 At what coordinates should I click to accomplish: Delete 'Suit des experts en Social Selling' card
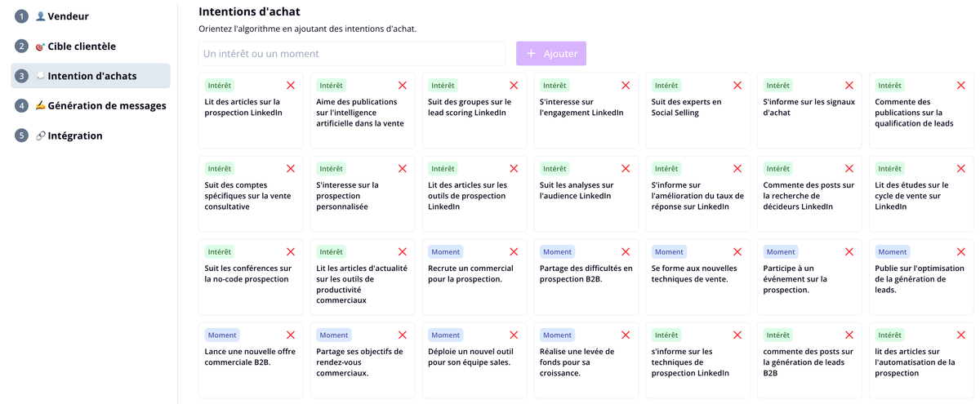click(x=737, y=86)
